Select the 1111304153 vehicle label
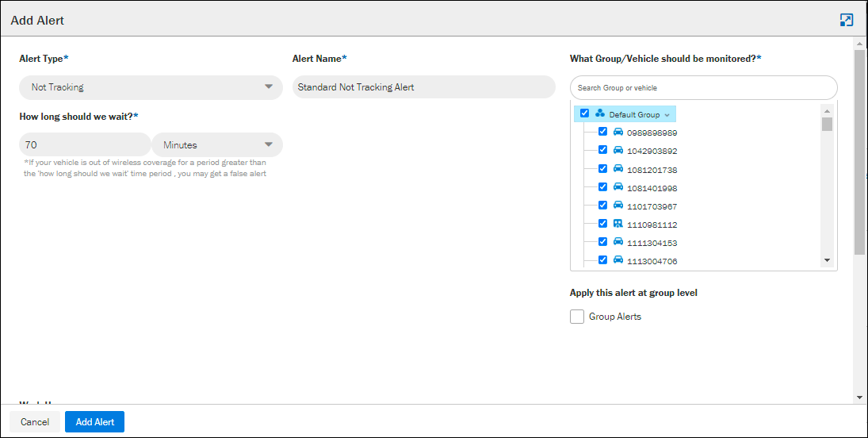 (x=652, y=243)
